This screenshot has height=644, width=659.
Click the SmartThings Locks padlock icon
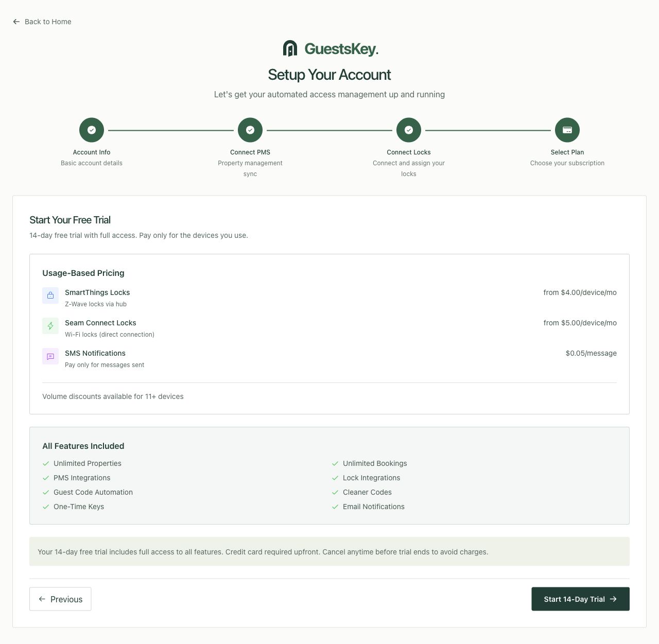[x=50, y=295]
